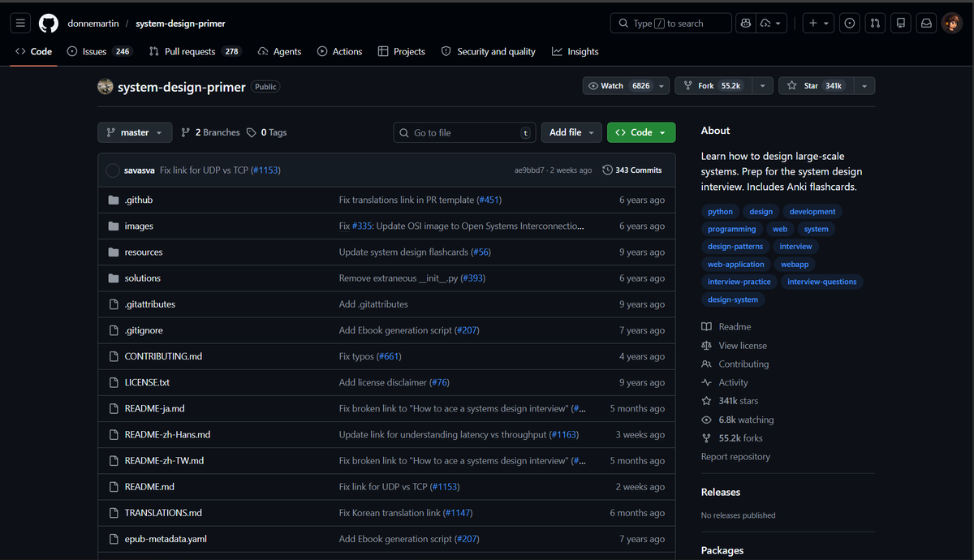Go to GitHub home via Octocat logo
Viewport: 974px width, 560px height.
click(49, 24)
